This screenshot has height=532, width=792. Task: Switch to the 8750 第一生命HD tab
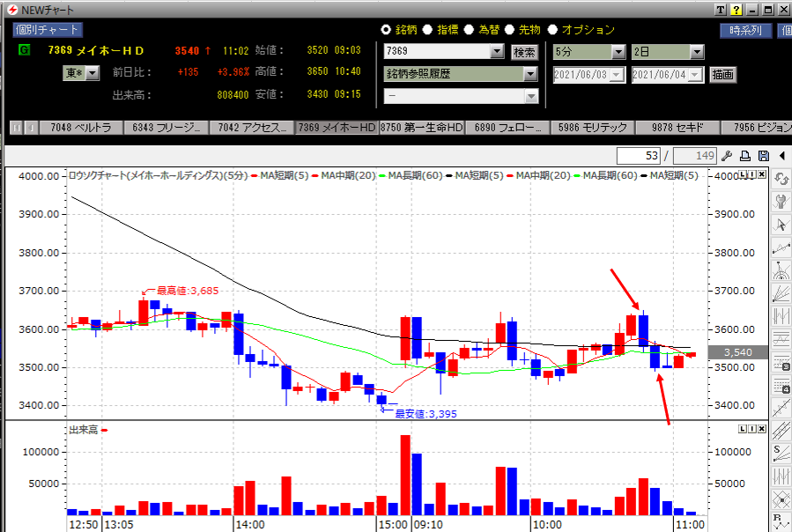tap(422, 128)
